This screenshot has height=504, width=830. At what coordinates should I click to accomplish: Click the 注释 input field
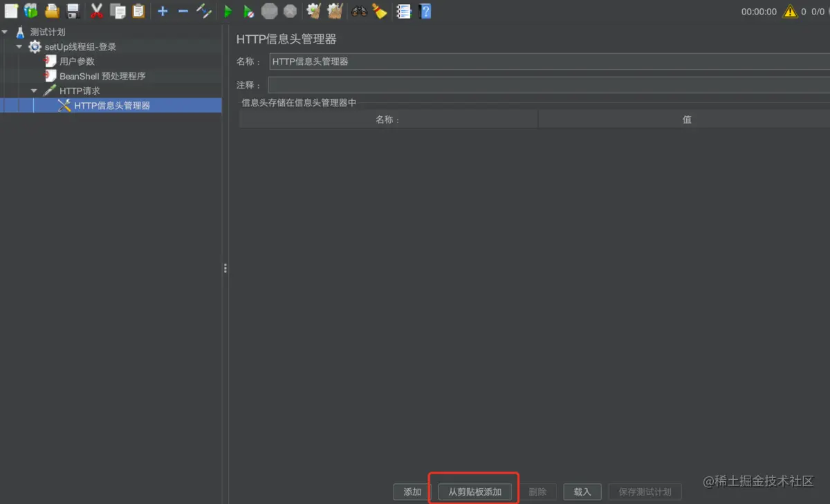(549, 85)
